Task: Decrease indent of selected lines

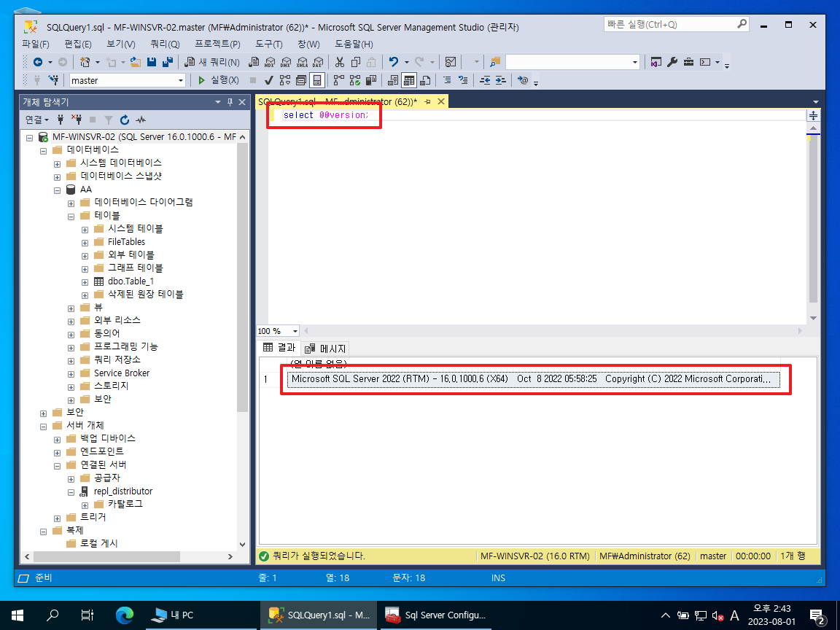Action: click(x=485, y=80)
